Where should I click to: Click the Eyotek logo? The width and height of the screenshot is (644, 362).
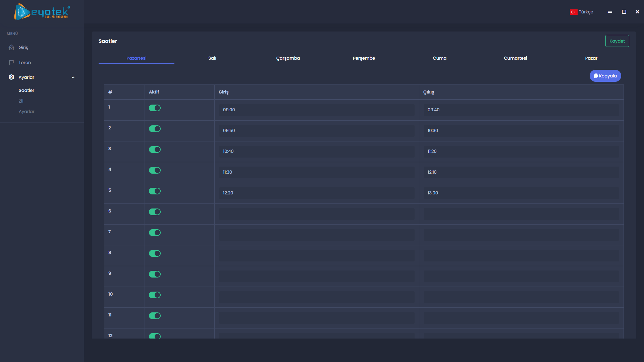[x=42, y=12]
